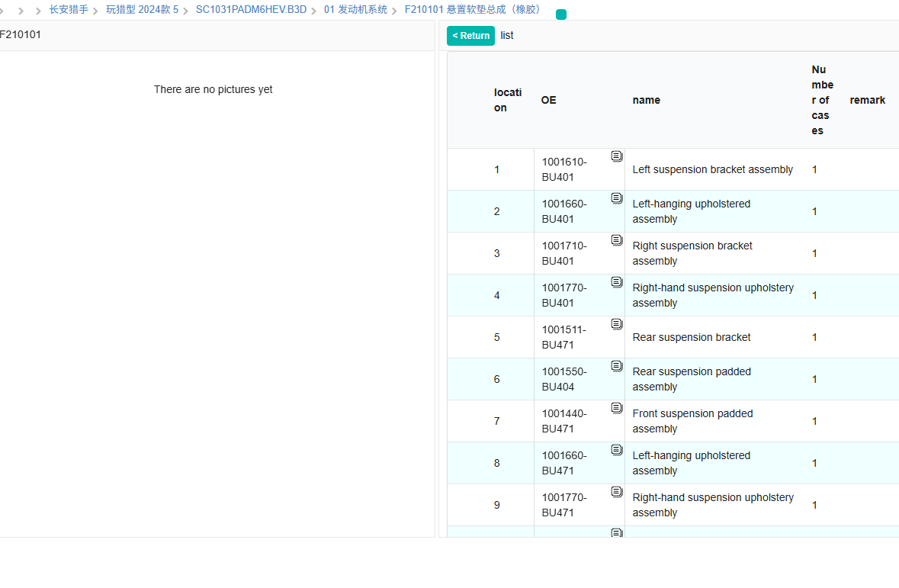Click the name column header

[x=646, y=100]
